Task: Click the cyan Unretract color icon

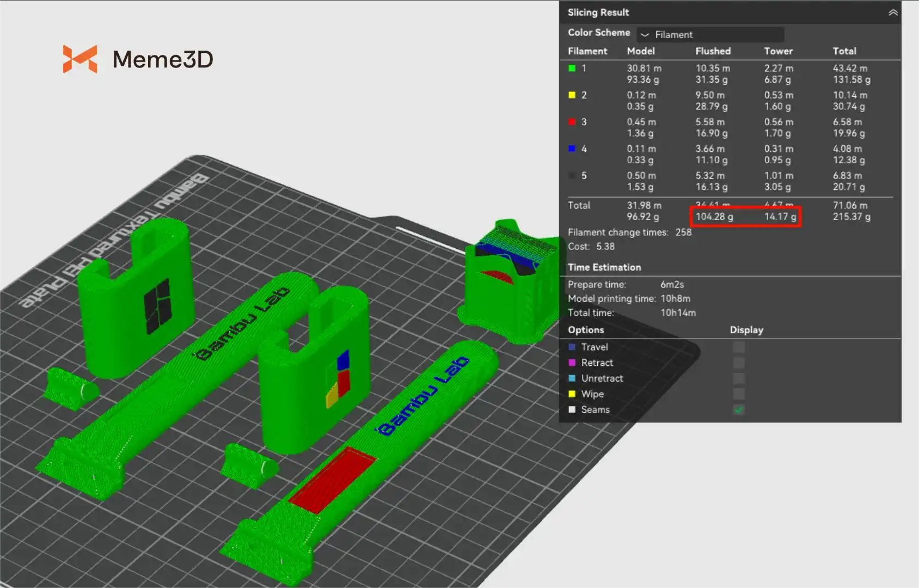Action: pos(572,378)
